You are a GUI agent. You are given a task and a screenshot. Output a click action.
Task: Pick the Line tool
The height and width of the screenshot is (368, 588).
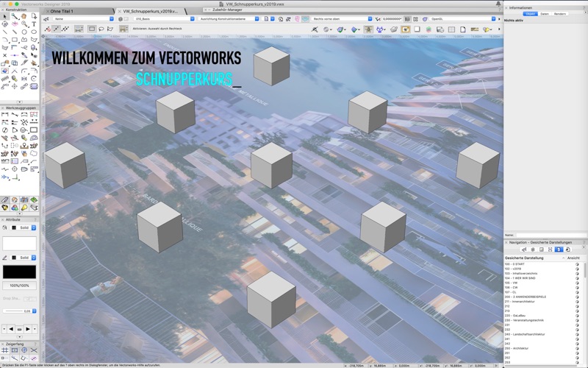(5, 32)
